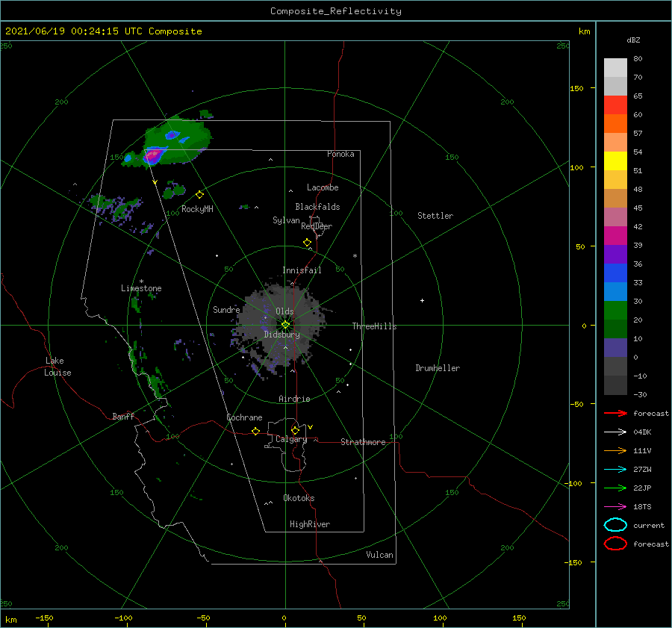Click the Sundre city label
The image size is (672, 628).
point(226,309)
